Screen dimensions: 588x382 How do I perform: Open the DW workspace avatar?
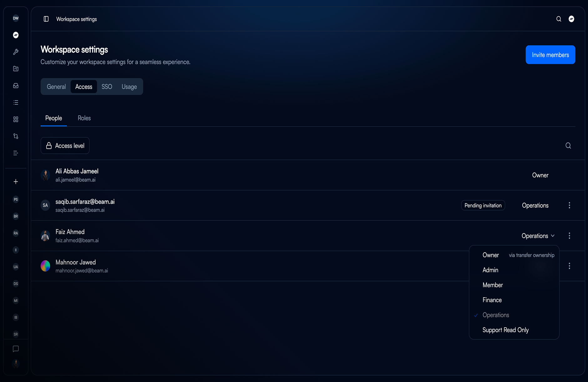tap(16, 18)
